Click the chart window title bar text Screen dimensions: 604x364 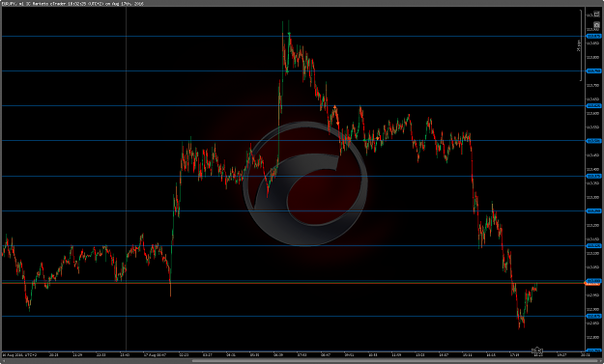(73, 3)
